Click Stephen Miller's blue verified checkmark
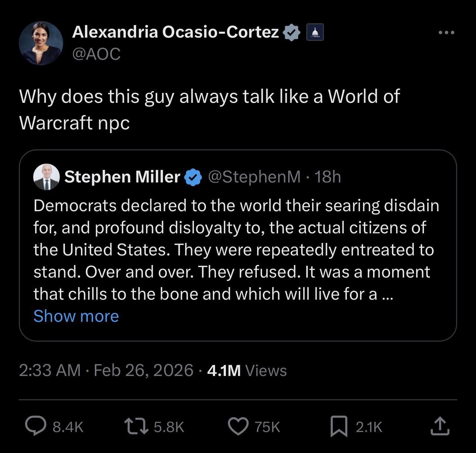476x453 pixels. [x=193, y=177]
